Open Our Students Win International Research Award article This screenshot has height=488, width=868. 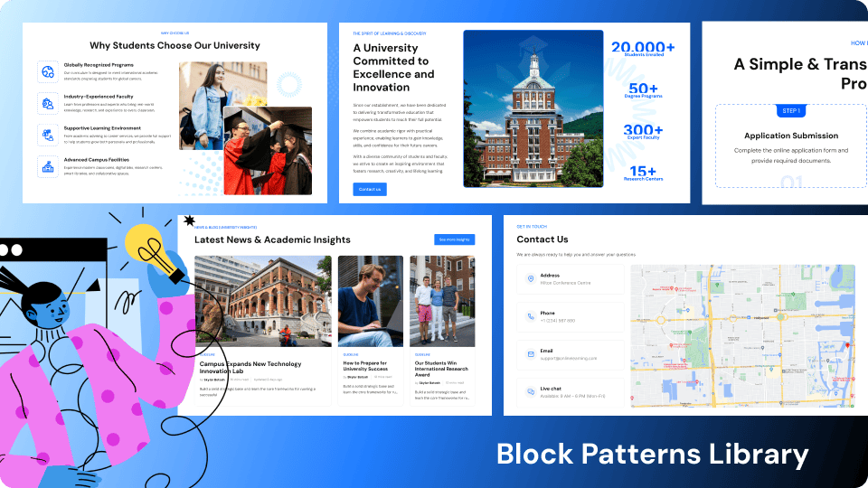pyautogui.click(x=441, y=367)
